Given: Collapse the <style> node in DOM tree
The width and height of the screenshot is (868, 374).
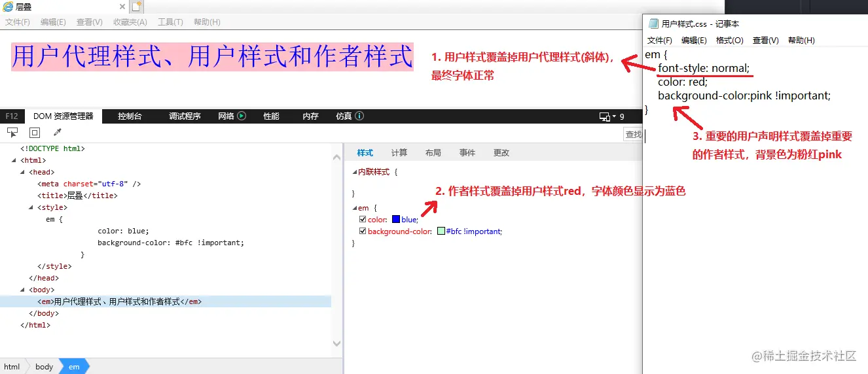Looking at the screenshot, I should 32,207.
